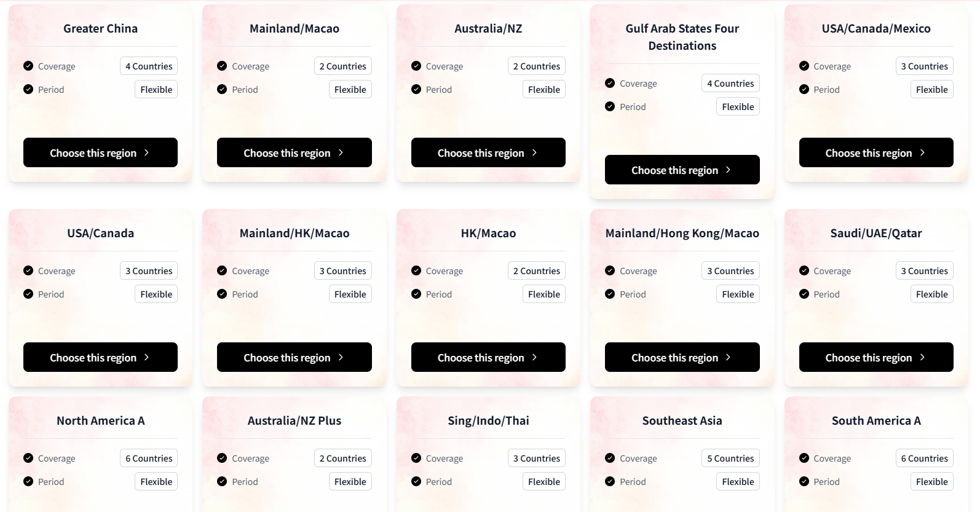Screen dimensions: 980x512
Task: Choose the Mainland/HK/Macao region
Action: (294, 357)
